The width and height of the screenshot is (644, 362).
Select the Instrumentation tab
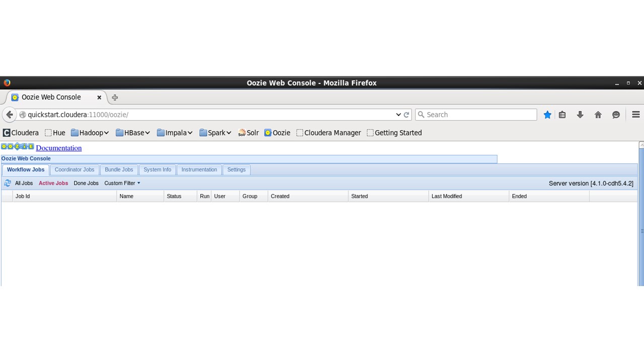(x=199, y=169)
